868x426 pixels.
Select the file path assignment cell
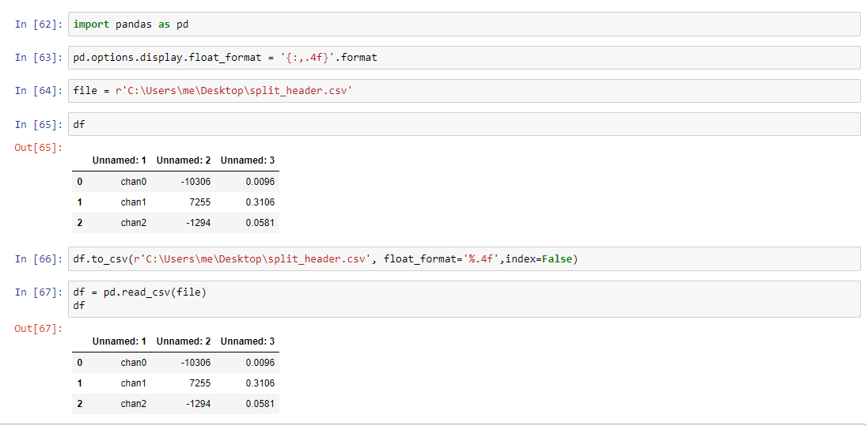[464, 90]
